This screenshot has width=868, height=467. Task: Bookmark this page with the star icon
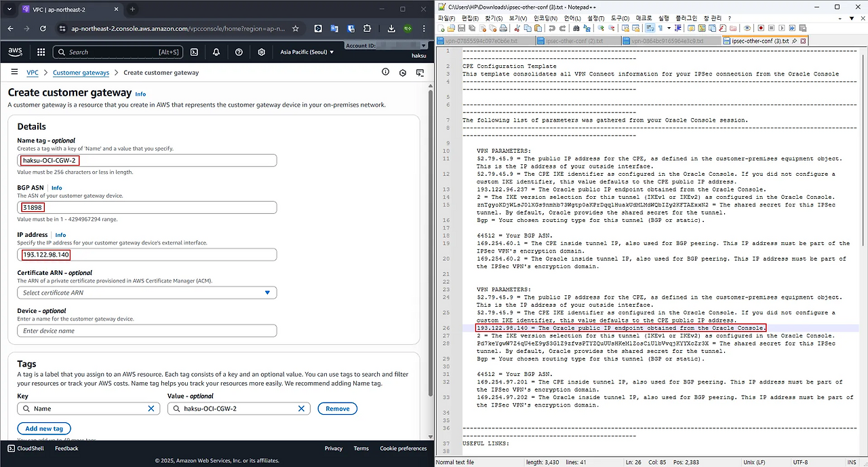point(296,29)
